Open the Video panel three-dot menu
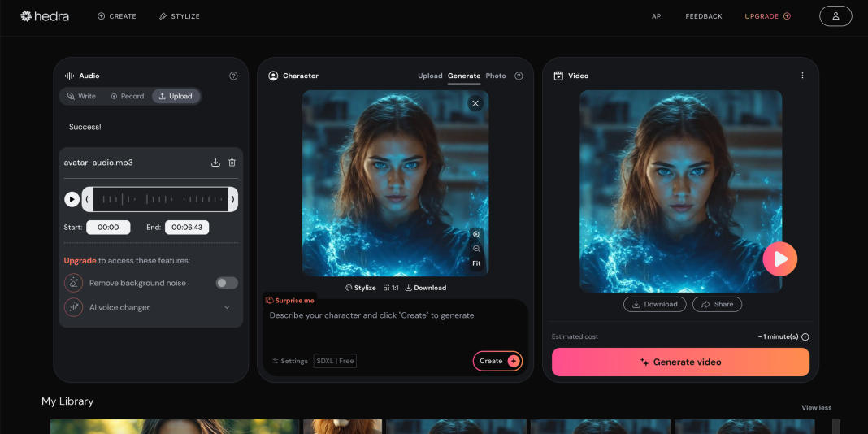 click(x=803, y=76)
